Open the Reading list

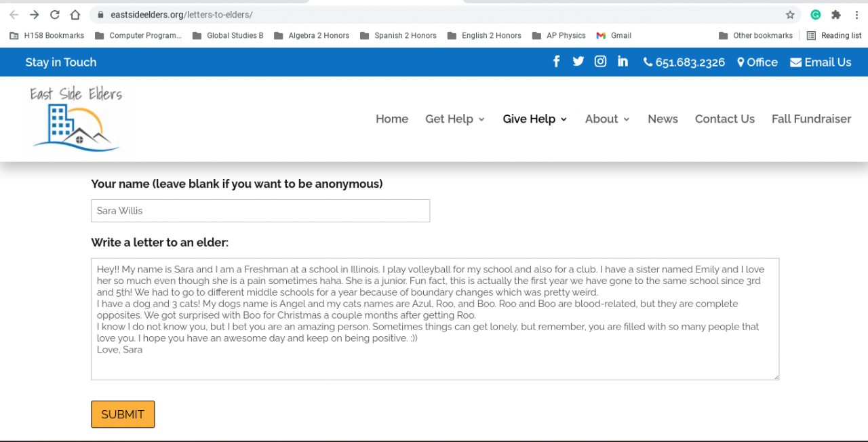(834, 35)
